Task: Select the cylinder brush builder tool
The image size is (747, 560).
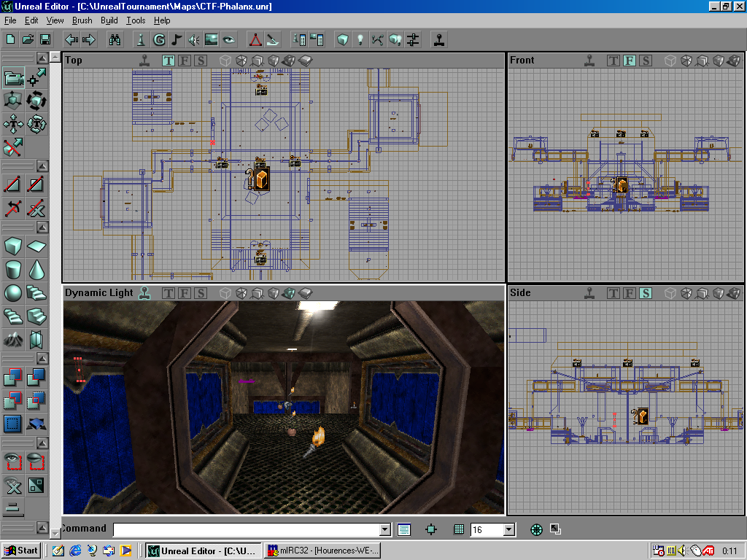Action: pyautogui.click(x=12, y=270)
